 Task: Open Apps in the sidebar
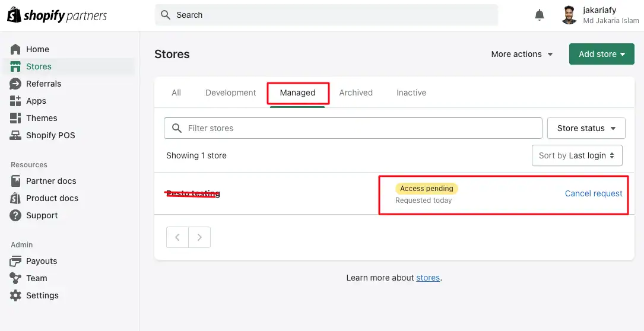point(36,101)
